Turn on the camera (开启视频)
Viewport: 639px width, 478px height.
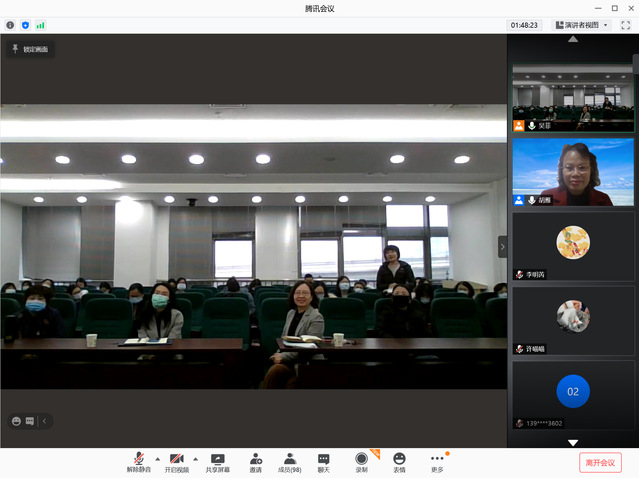click(x=176, y=461)
